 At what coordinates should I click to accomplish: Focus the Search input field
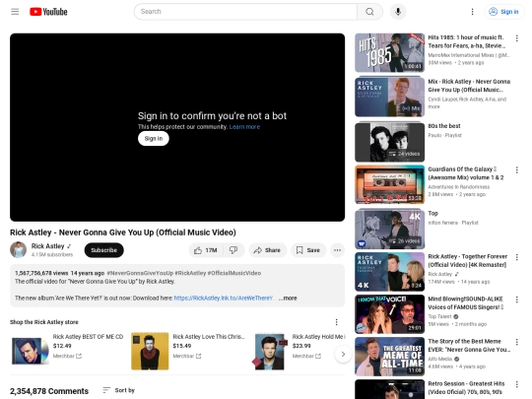coord(245,12)
